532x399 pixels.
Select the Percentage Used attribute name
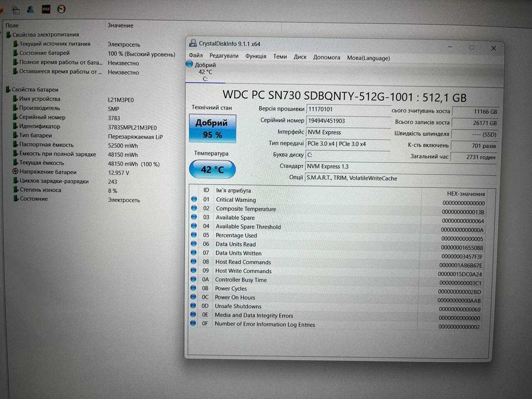236,235
